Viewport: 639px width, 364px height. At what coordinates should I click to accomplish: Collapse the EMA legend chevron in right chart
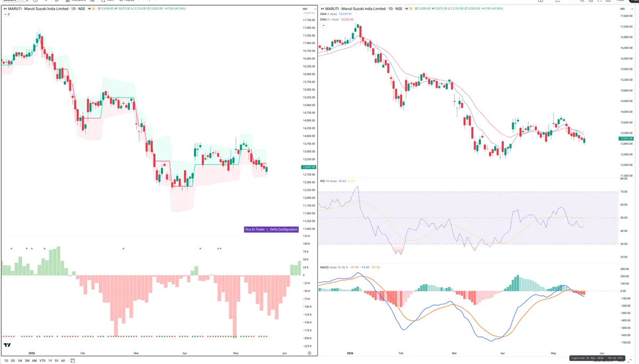point(323,26)
